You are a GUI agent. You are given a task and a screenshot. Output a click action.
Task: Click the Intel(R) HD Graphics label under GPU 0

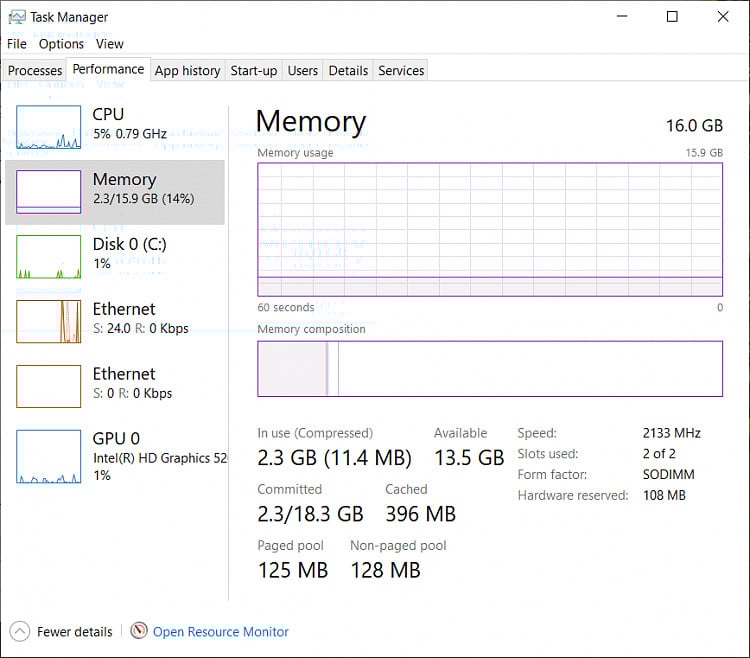[160, 458]
